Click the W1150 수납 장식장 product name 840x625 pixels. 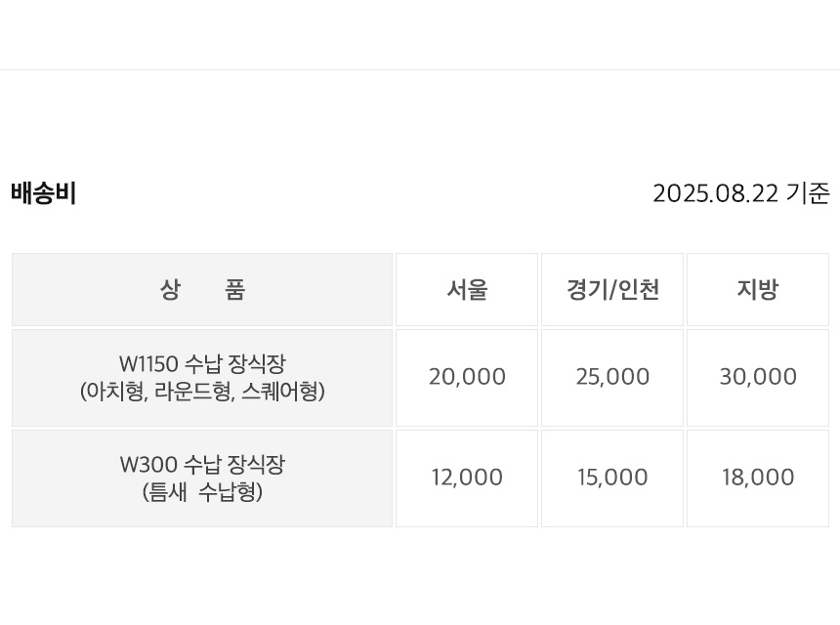click(x=202, y=364)
